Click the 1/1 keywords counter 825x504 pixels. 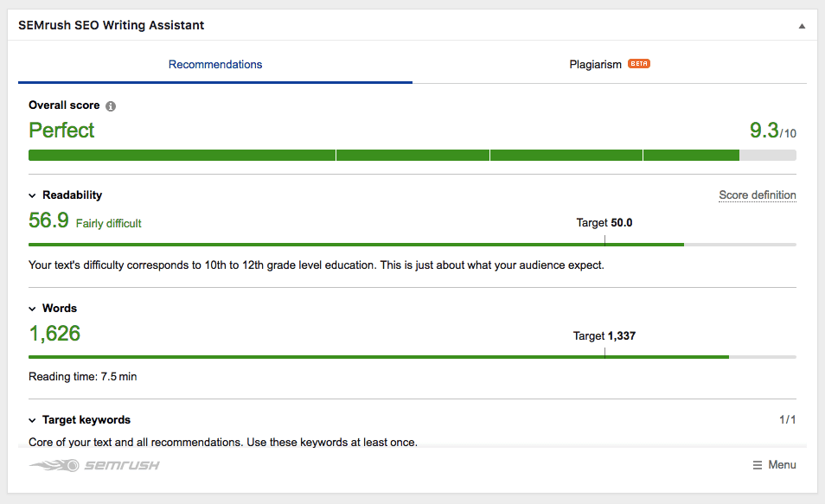(788, 420)
